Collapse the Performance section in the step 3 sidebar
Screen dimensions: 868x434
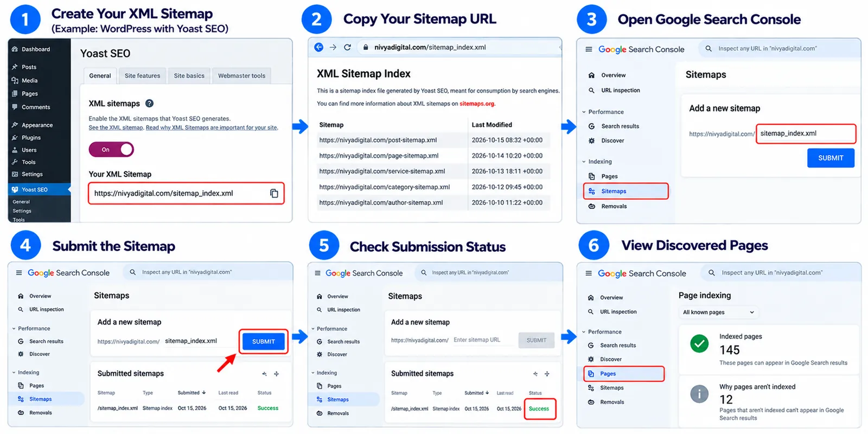coord(584,112)
